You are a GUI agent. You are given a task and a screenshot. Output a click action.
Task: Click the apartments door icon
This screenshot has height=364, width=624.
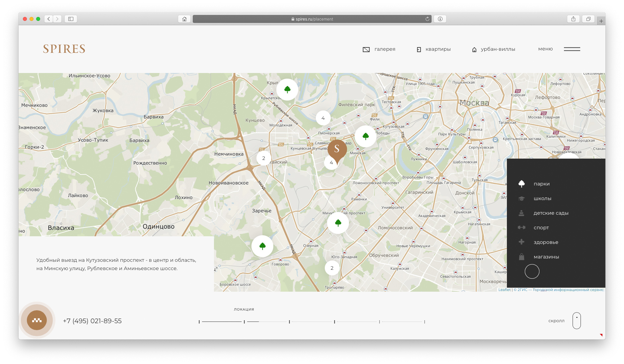(419, 49)
